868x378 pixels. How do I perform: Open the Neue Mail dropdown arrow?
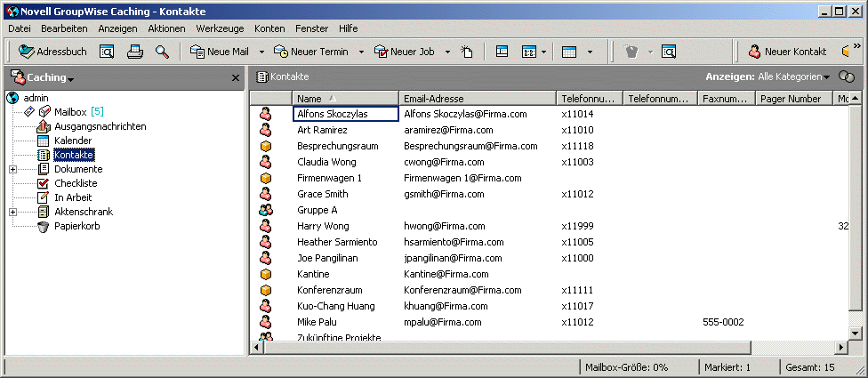tap(261, 52)
